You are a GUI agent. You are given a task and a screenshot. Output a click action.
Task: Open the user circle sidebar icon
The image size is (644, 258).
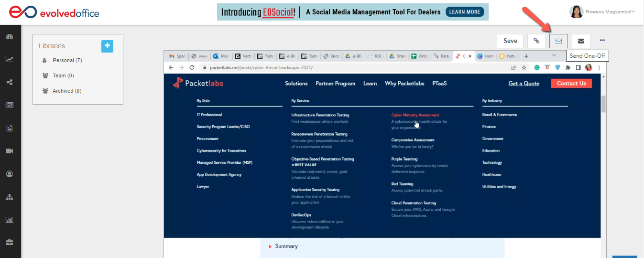(9, 174)
